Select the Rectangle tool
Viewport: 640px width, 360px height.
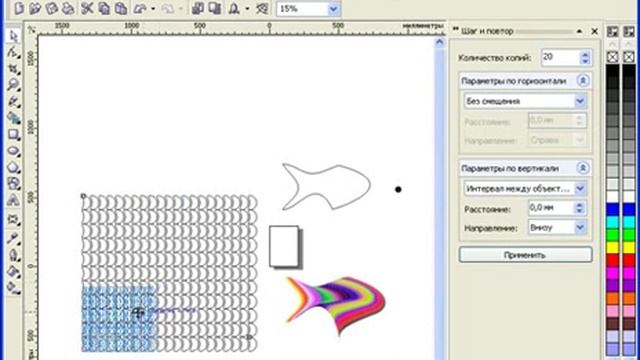pos(13,134)
